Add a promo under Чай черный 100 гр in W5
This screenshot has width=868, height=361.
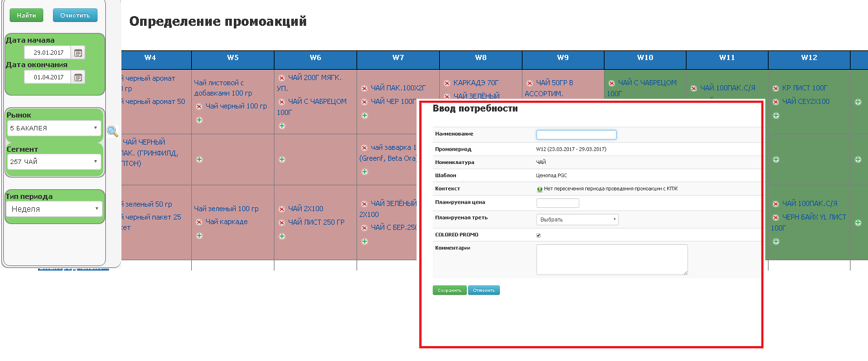pyautogui.click(x=199, y=120)
